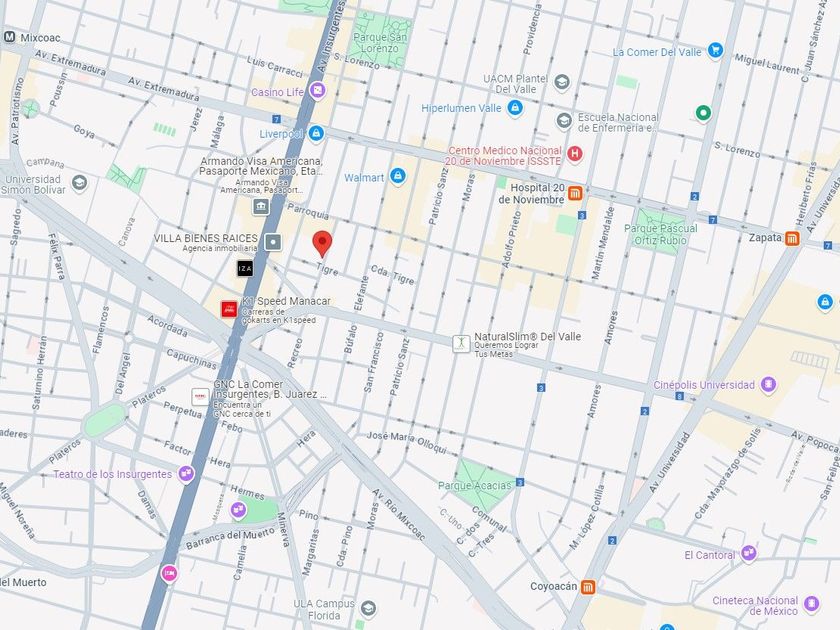
Task: Click the Teatro de los Insurgentes label
Action: pyautogui.click(x=112, y=474)
